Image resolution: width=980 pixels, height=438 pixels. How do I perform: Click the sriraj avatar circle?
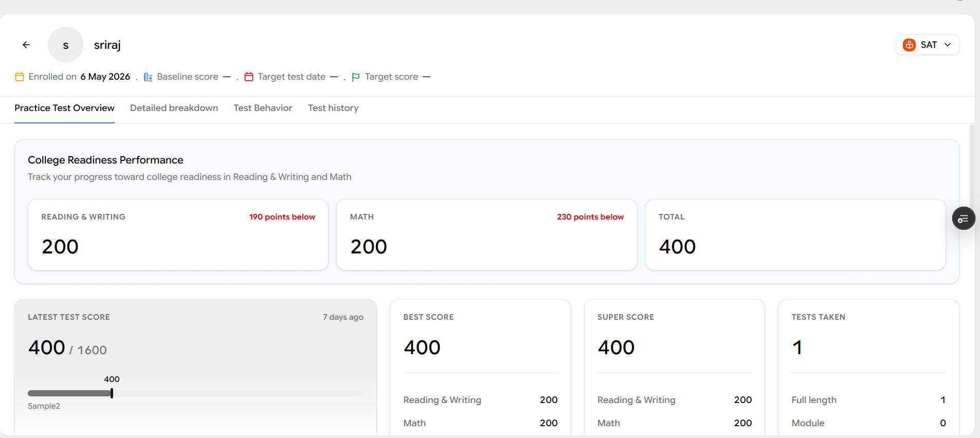66,45
